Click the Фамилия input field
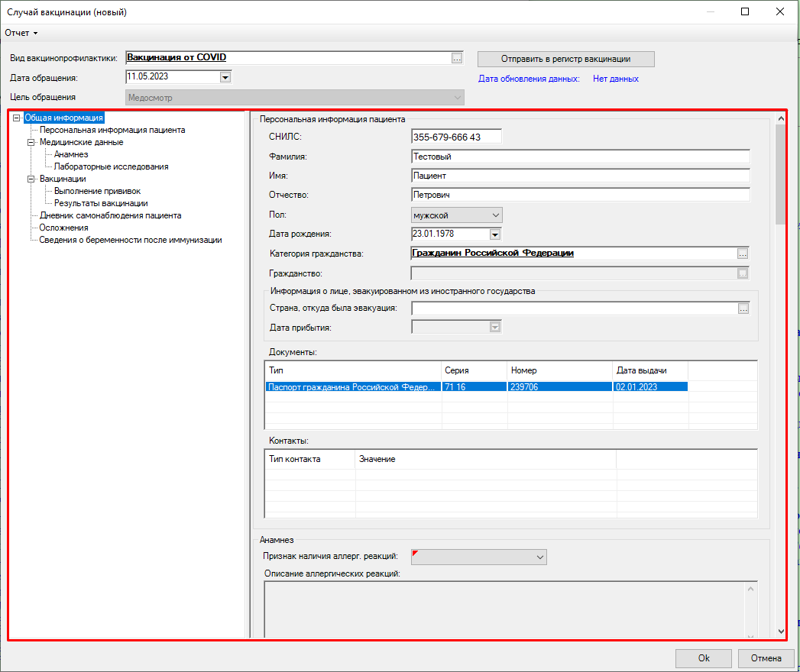The width and height of the screenshot is (800, 672). (x=581, y=157)
